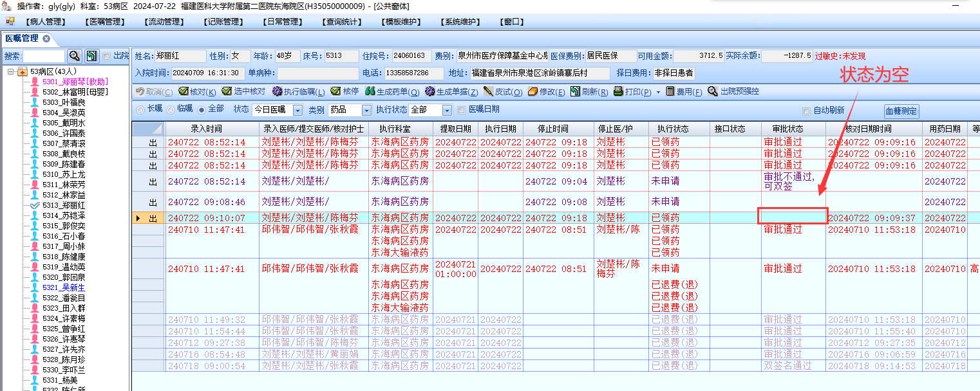
Task: Click the pink patient icon beside 5301_郑丽琴
Action: (x=35, y=82)
